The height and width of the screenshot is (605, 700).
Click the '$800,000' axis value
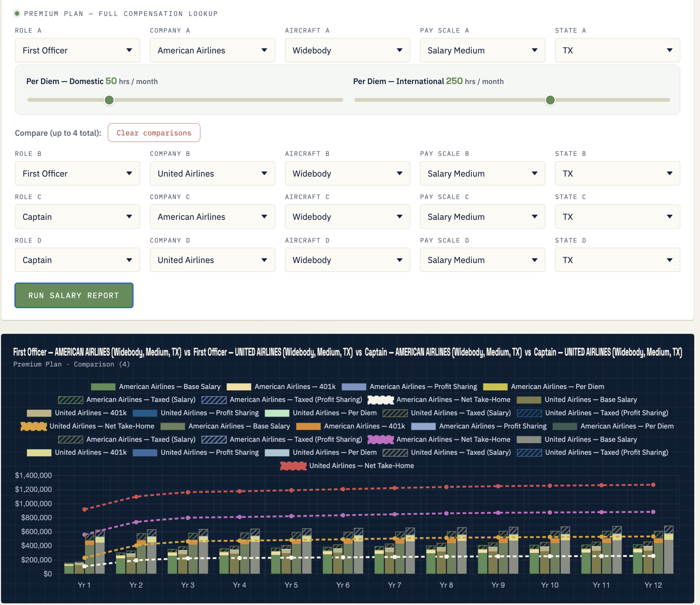pos(36,518)
